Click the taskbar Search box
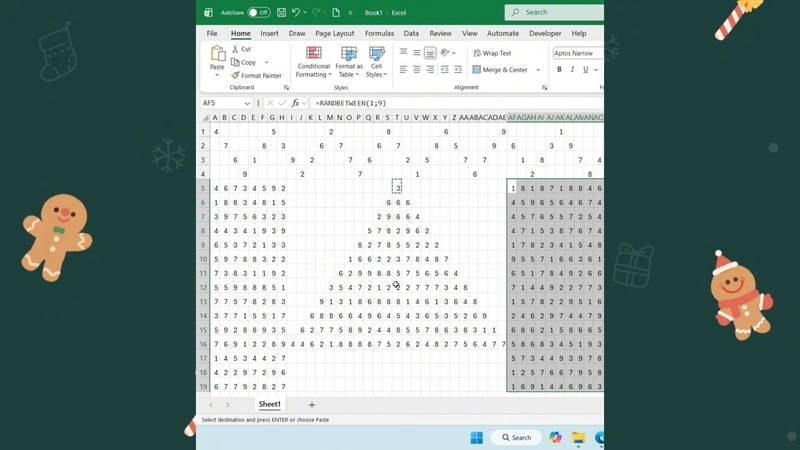 516,438
